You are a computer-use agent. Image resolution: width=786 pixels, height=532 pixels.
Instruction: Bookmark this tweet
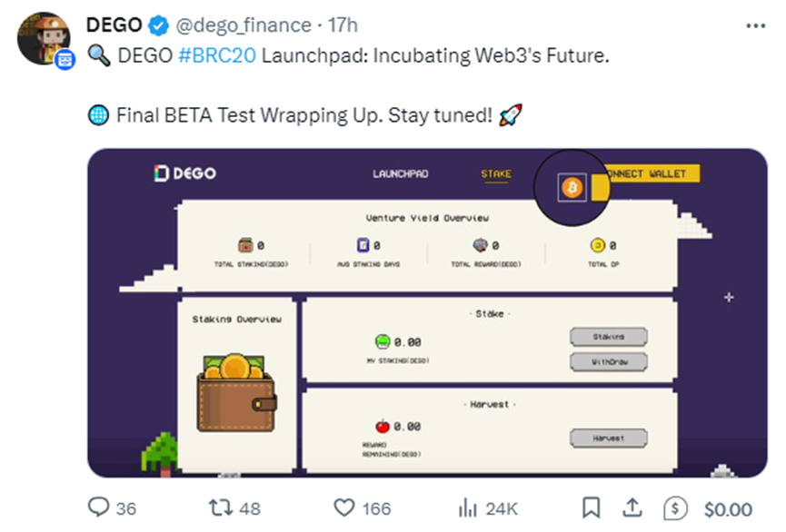point(591,507)
